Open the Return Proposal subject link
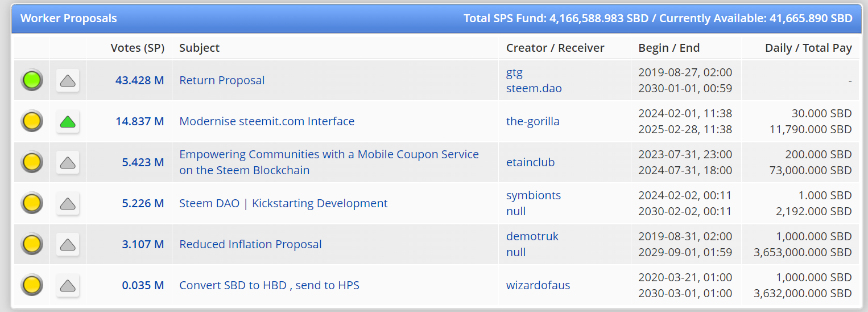 pyautogui.click(x=222, y=80)
